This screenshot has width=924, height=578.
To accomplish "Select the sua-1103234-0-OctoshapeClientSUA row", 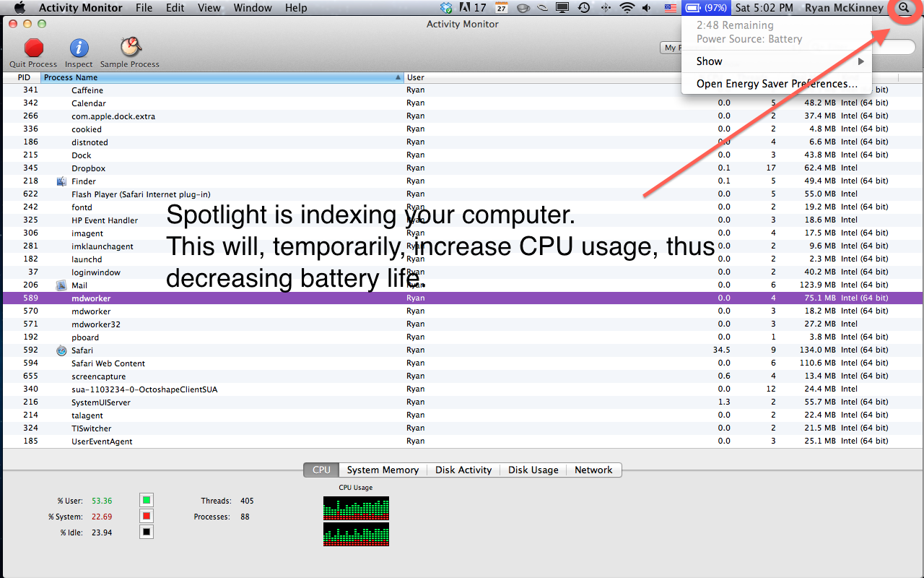I will coord(462,389).
